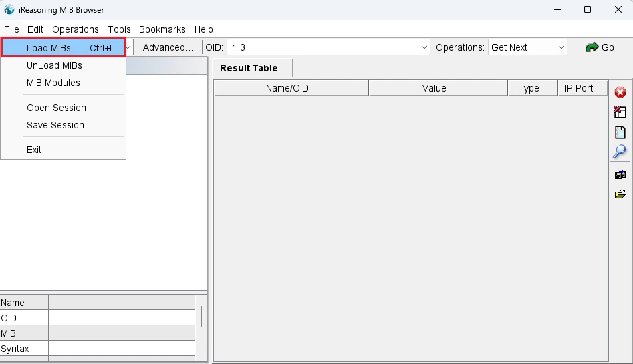Viewport: 633px width, 364px height.
Task: Open the Operations dropdown showing Get Next
Action: [527, 47]
